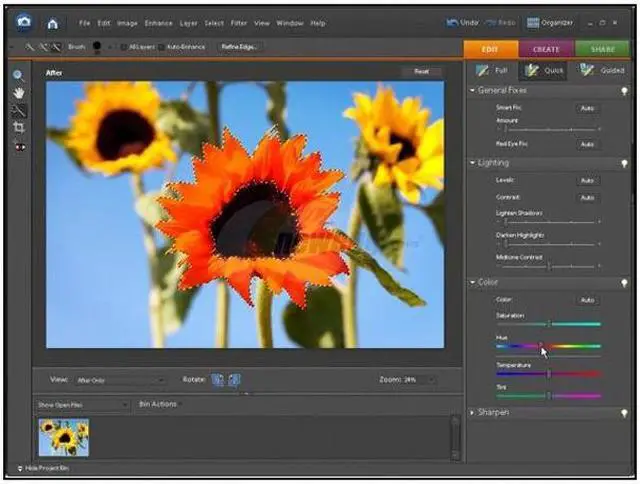Screen dimensions: 640x484
Task: Switch to Full edit mode
Action: tap(492, 71)
